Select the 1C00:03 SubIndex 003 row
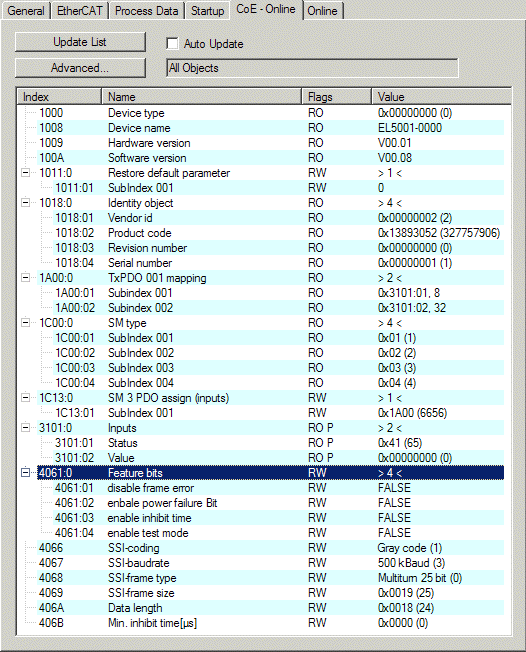Image resolution: width=526 pixels, height=652 pixels. point(279,368)
